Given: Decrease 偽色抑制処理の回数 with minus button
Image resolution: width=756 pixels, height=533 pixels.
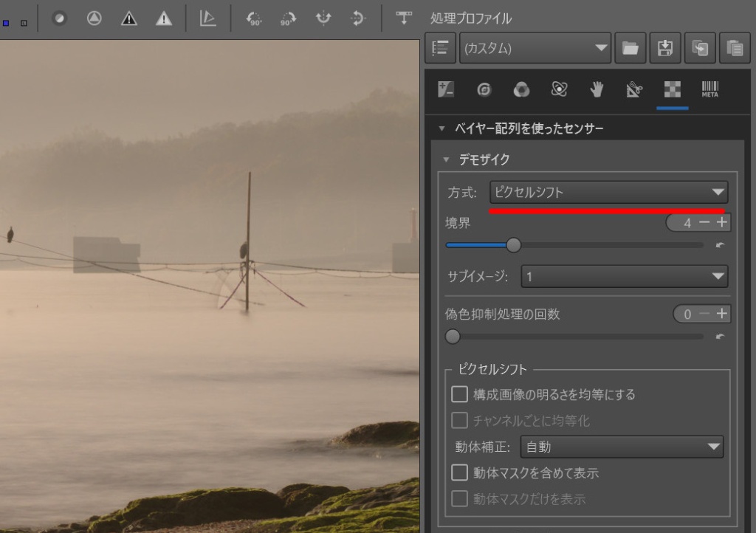Looking at the screenshot, I should (x=704, y=314).
